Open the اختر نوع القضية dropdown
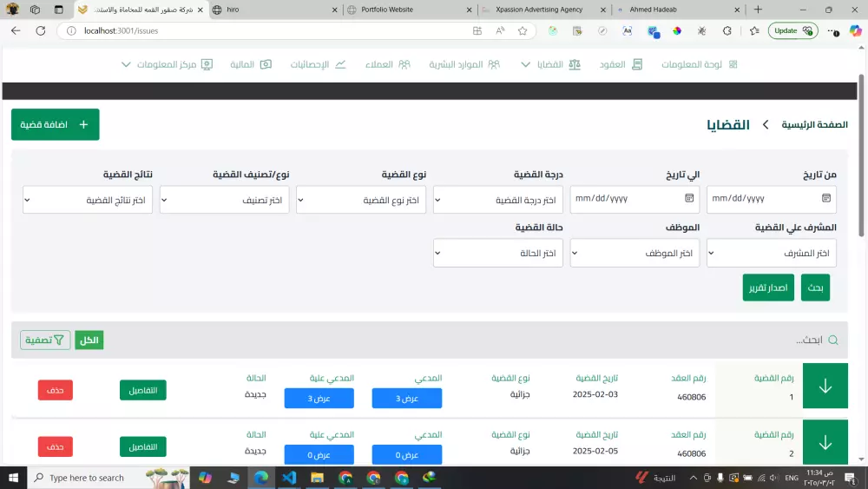The image size is (868, 489). (x=361, y=200)
